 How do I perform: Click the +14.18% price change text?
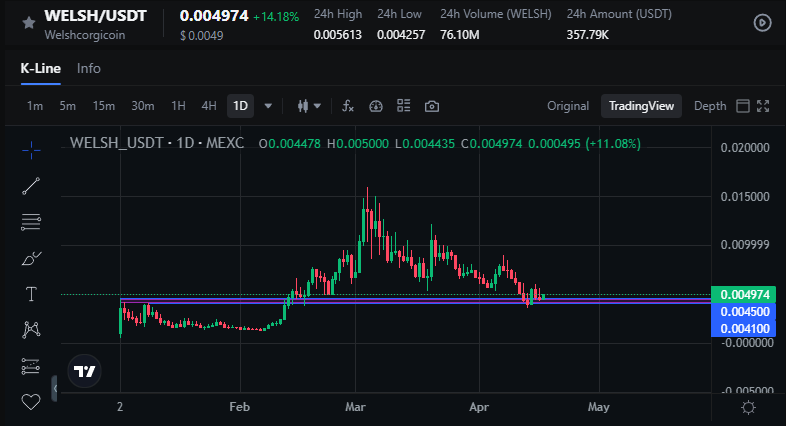[276, 17]
